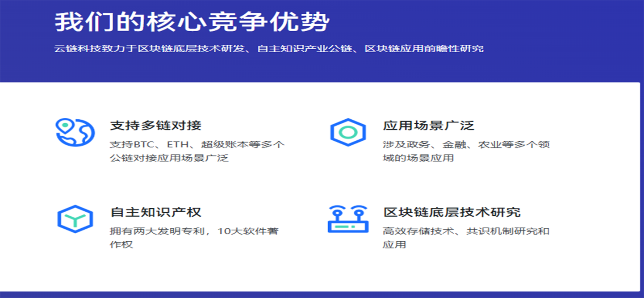The height and width of the screenshot is (298, 644).
Task: Select the 区块链底层技术研究 feature title
Action: 452,212
